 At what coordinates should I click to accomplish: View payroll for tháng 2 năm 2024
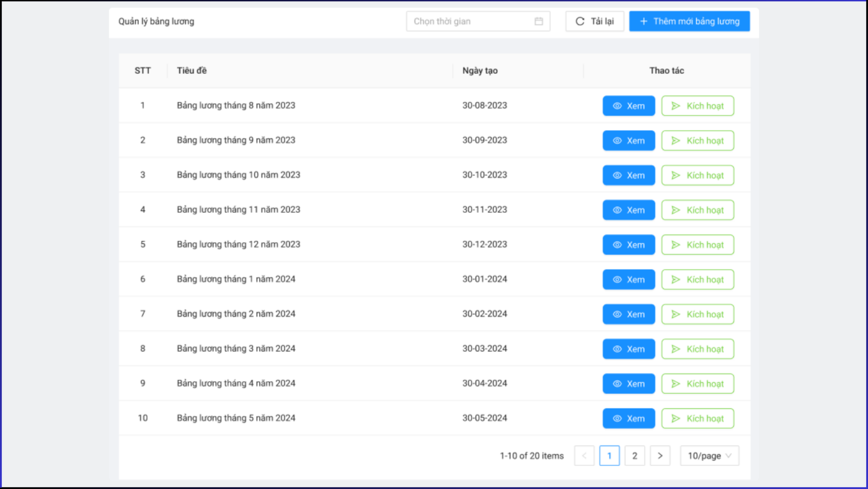click(x=629, y=314)
